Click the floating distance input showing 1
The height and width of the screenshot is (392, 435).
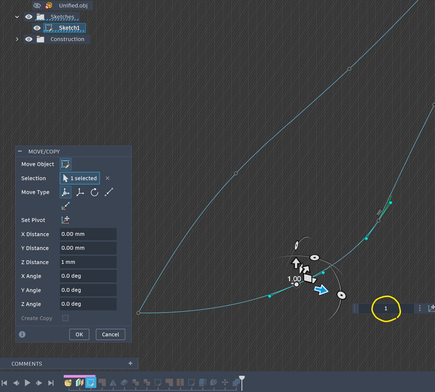point(386,308)
